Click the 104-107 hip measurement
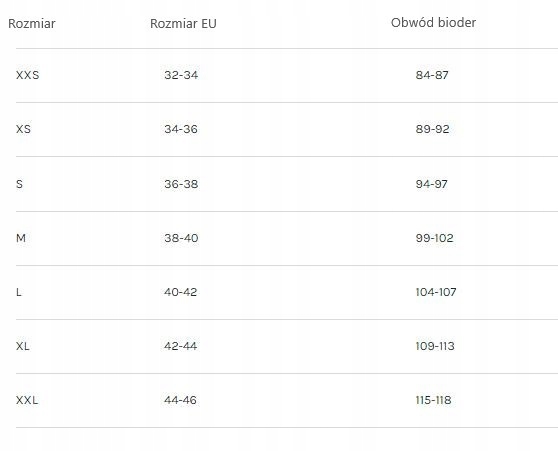This screenshot has width=558, height=451. coord(436,292)
